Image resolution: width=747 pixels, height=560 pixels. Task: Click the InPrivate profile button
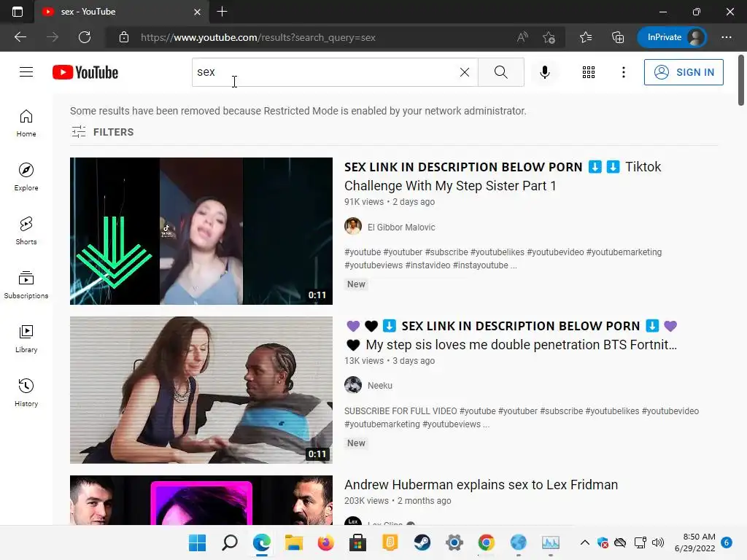[672, 37]
